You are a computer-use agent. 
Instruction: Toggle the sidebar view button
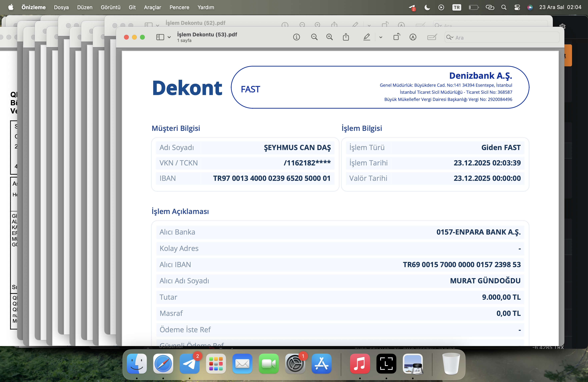(160, 37)
